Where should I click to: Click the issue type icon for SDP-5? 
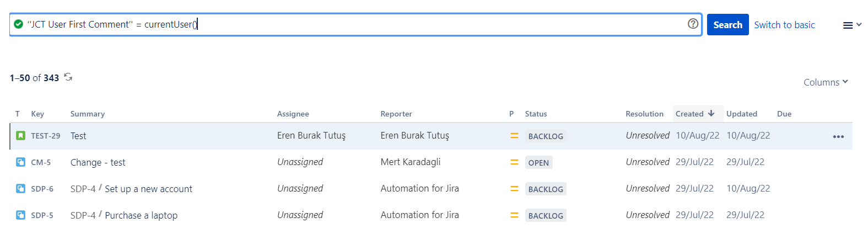tap(20, 215)
